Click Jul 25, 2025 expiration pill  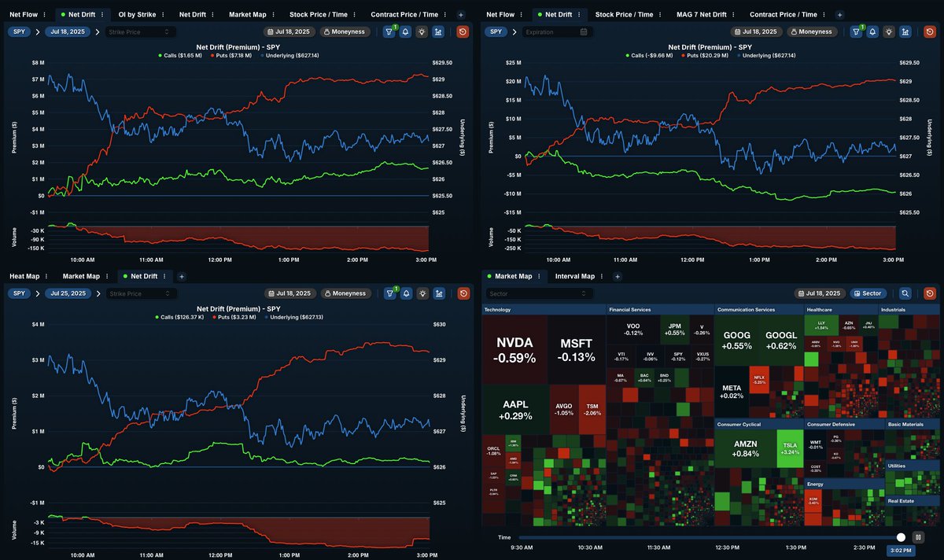point(68,293)
